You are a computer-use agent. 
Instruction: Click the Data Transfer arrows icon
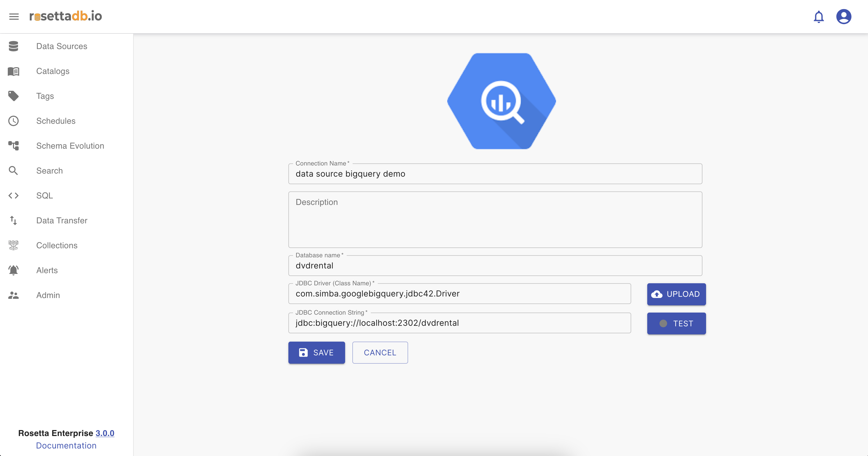13,220
